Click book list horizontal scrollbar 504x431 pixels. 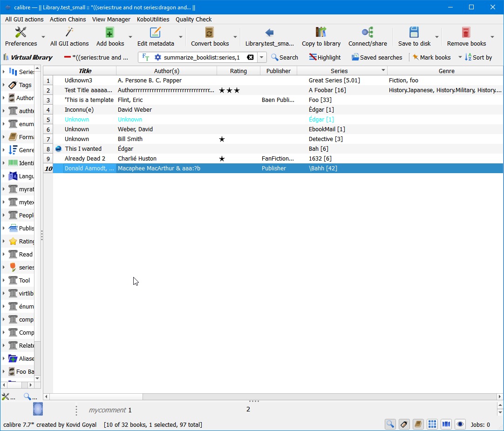pos(272,397)
